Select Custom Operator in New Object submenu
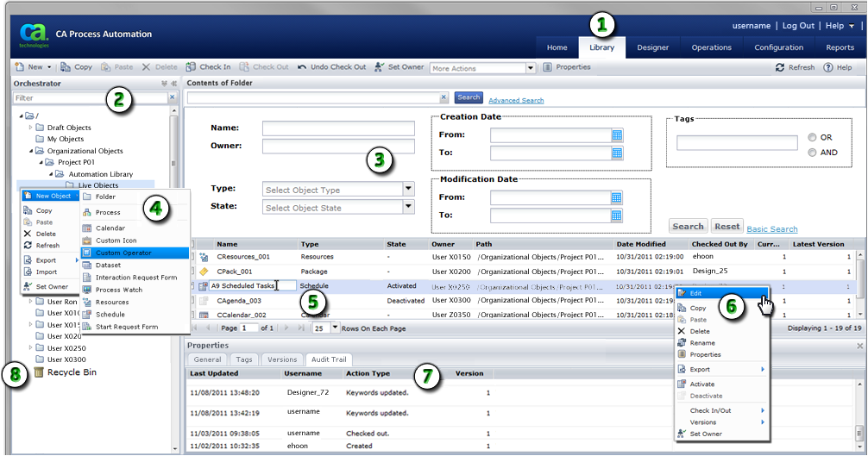This screenshot has height=456, width=868. (x=123, y=253)
